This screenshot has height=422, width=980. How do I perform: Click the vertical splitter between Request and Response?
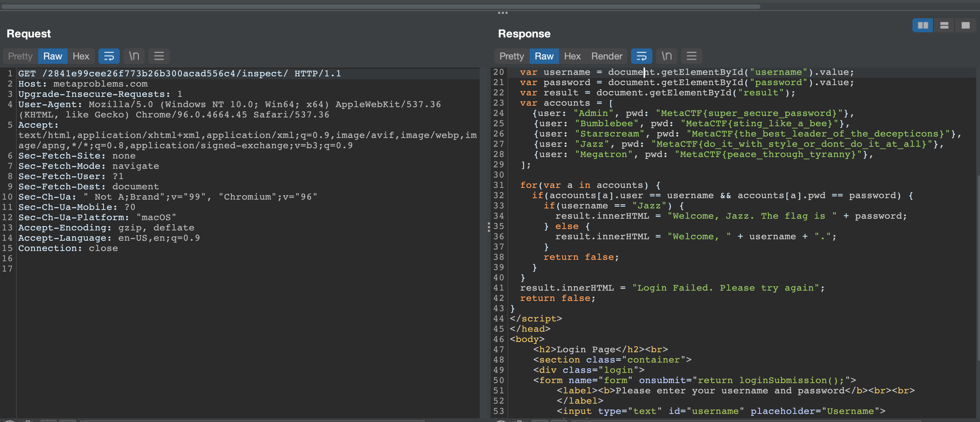(x=489, y=227)
